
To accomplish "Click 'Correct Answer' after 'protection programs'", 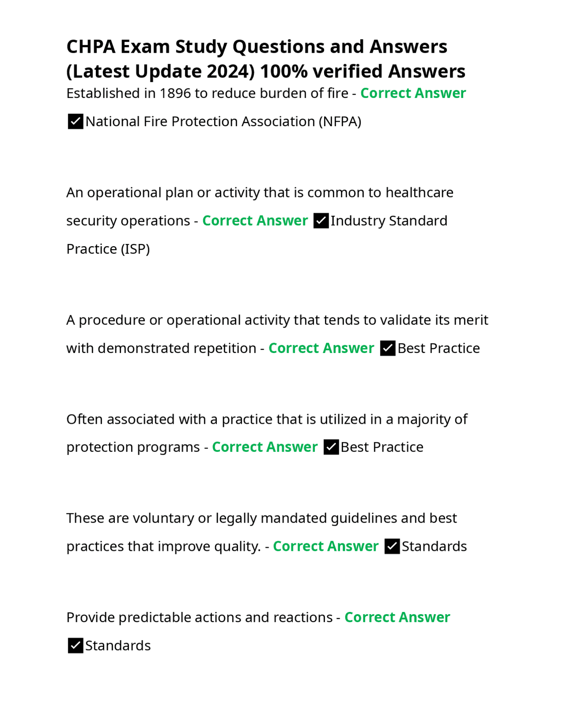I will (264, 447).
